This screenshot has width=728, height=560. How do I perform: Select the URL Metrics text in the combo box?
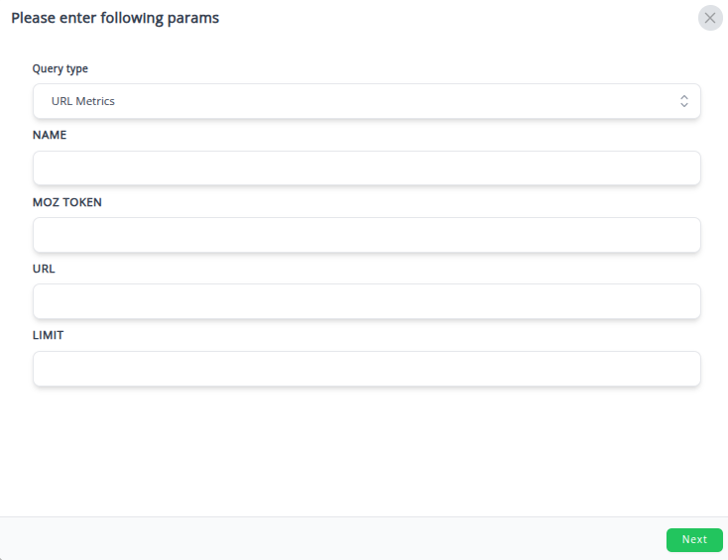(x=83, y=101)
